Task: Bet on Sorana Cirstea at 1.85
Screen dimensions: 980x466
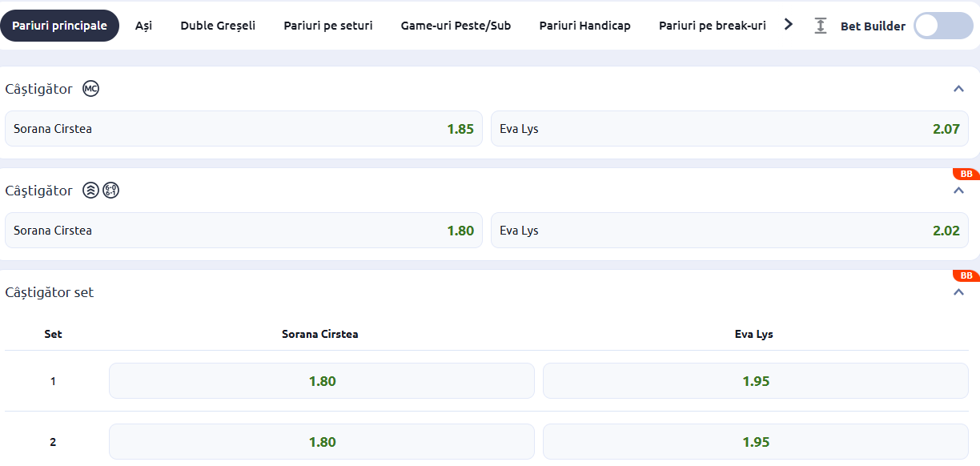Action: coord(243,129)
